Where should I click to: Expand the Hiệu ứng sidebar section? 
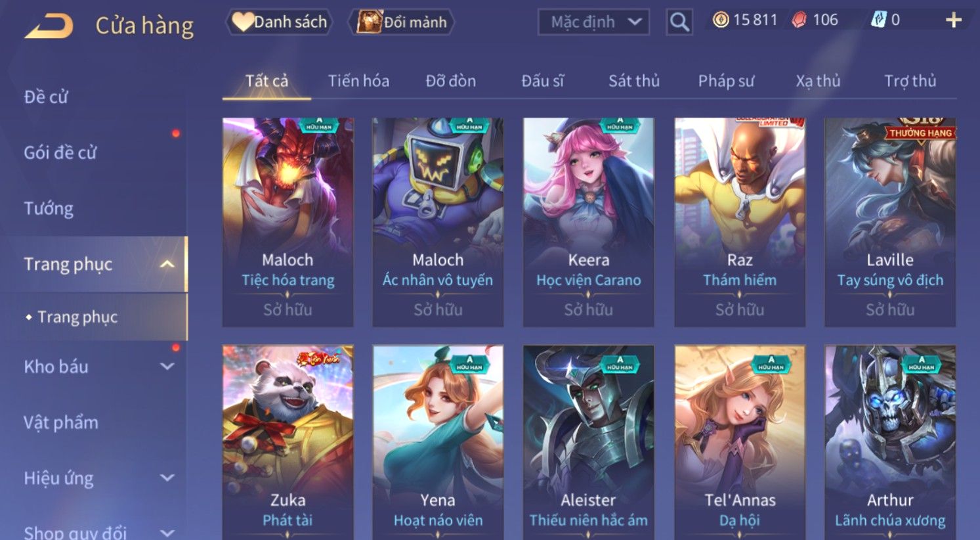167,478
